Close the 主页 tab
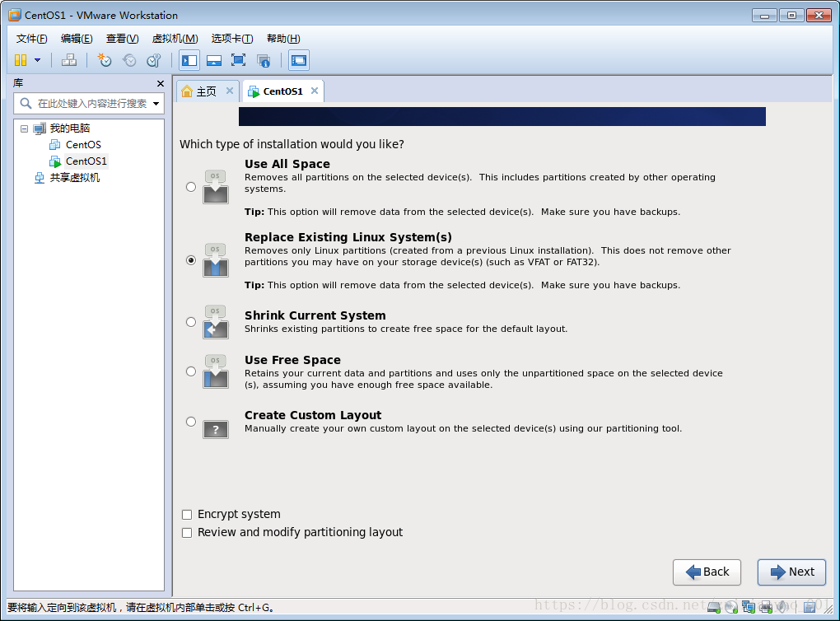Image resolution: width=840 pixels, height=621 pixels. pos(229,91)
